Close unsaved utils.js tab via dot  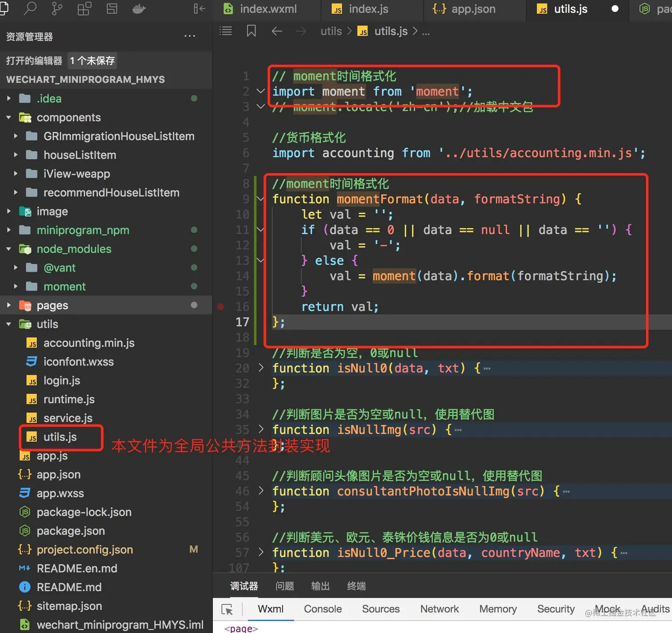[x=615, y=9]
